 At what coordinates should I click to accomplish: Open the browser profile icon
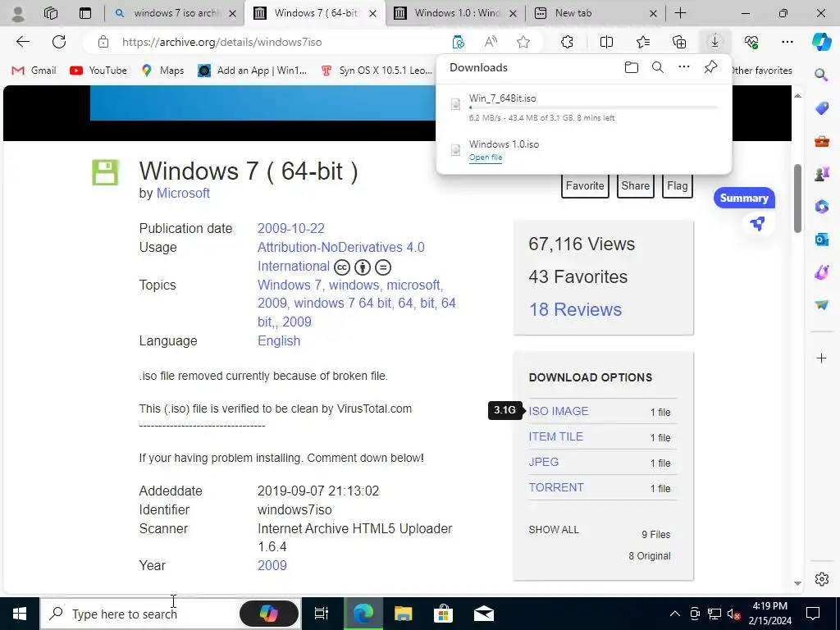[x=18, y=13]
